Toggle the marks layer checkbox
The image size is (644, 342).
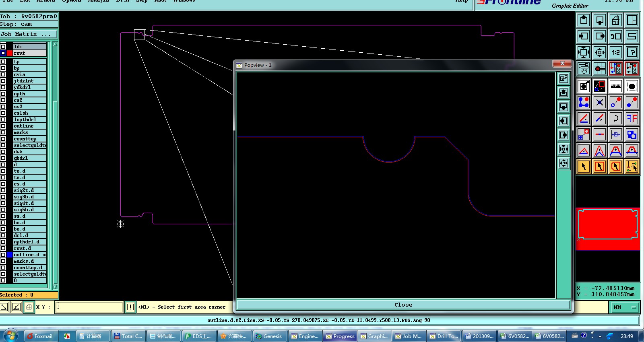tap(3, 132)
